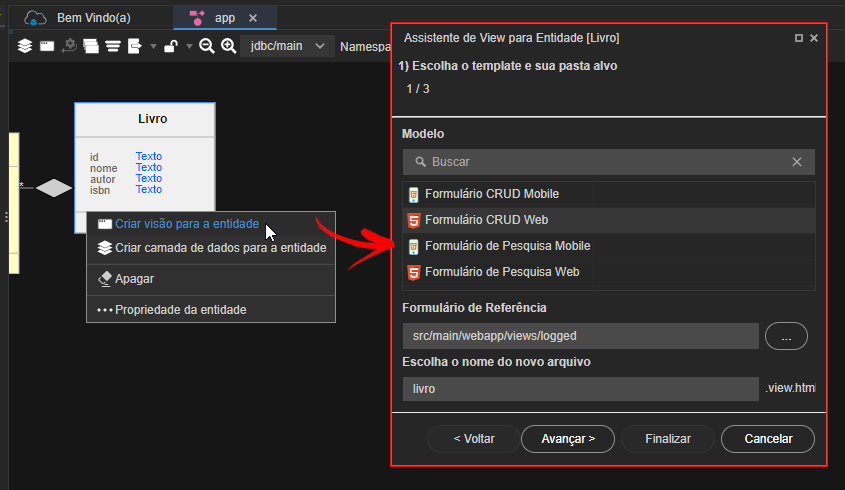Image resolution: width=845 pixels, height=490 pixels.
Task: Zoom in the diagram
Action: (228, 46)
